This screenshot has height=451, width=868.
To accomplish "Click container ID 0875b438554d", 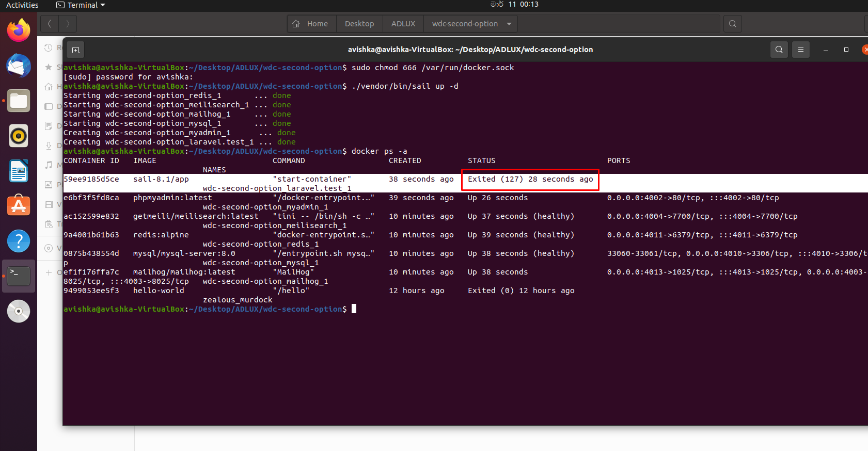I will click(91, 253).
